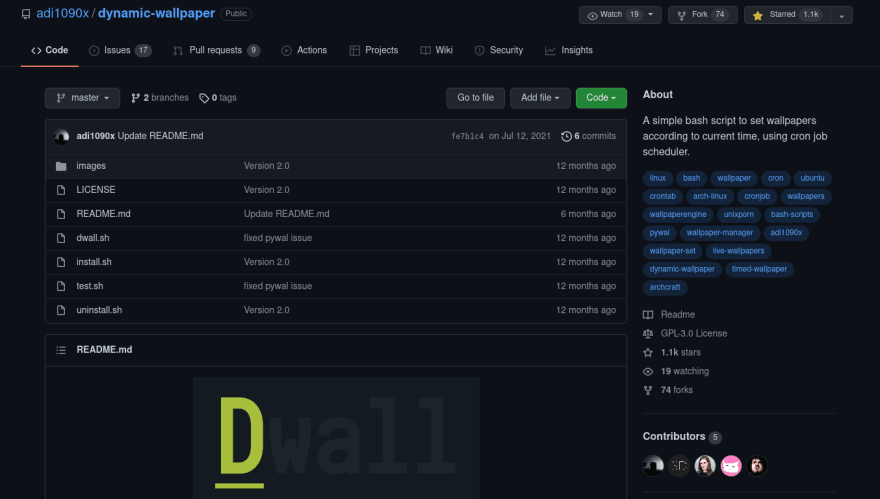Click the archcraft topic tag

(x=664, y=287)
